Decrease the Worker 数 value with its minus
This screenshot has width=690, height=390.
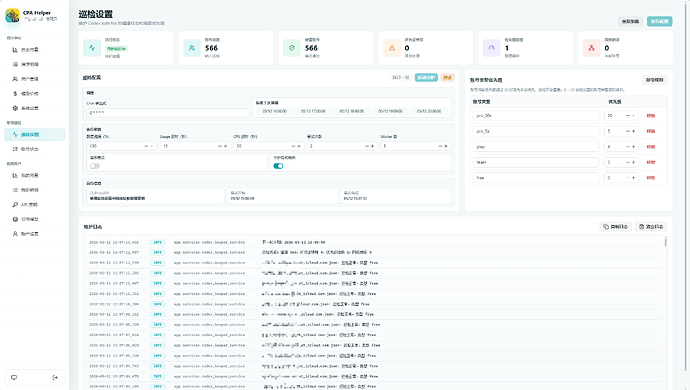[440, 146]
